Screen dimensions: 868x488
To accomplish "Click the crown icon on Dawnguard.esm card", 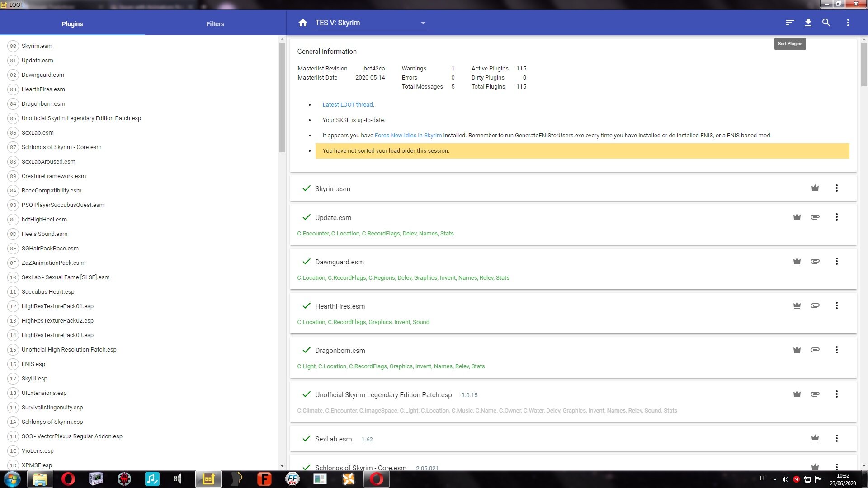I will click(x=797, y=261).
